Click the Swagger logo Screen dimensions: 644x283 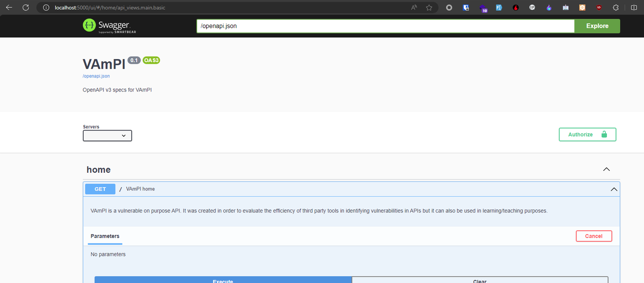coord(110,26)
